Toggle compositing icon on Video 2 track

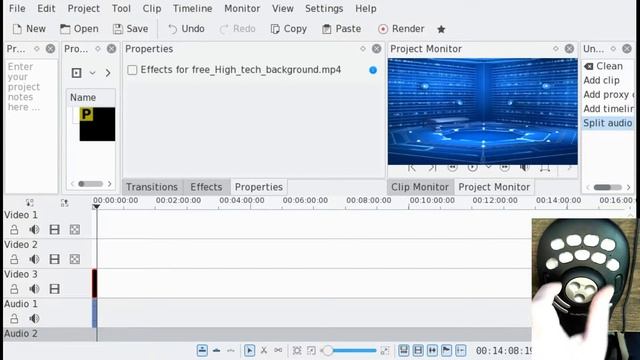click(x=75, y=259)
